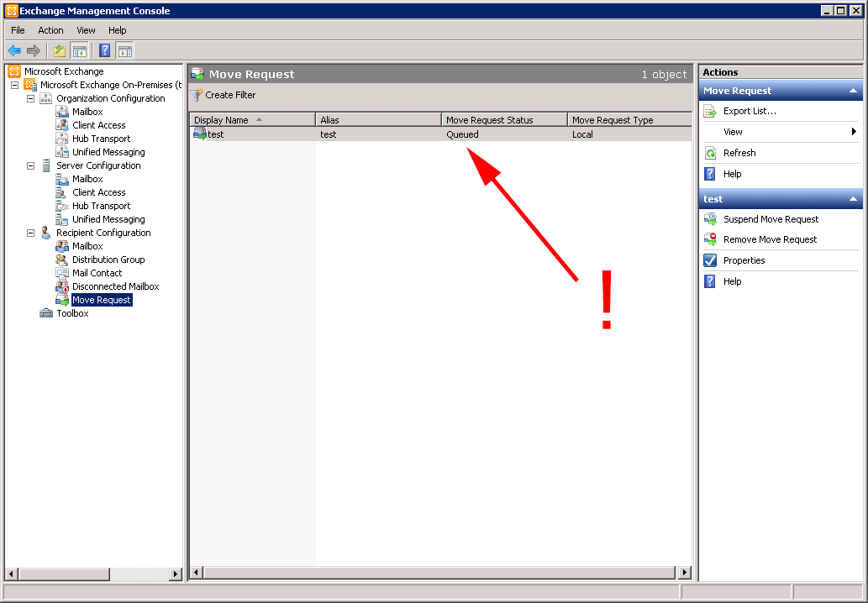Select Mailbox under Recipient Configuration
This screenshot has width=868, height=603.
click(87, 246)
